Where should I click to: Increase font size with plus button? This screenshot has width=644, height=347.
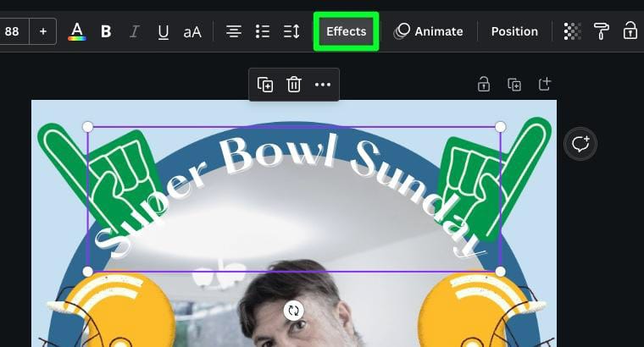pos(42,31)
